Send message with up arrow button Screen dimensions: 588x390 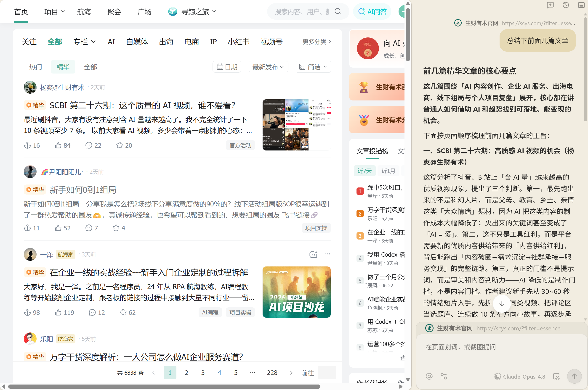pyautogui.click(x=574, y=376)
